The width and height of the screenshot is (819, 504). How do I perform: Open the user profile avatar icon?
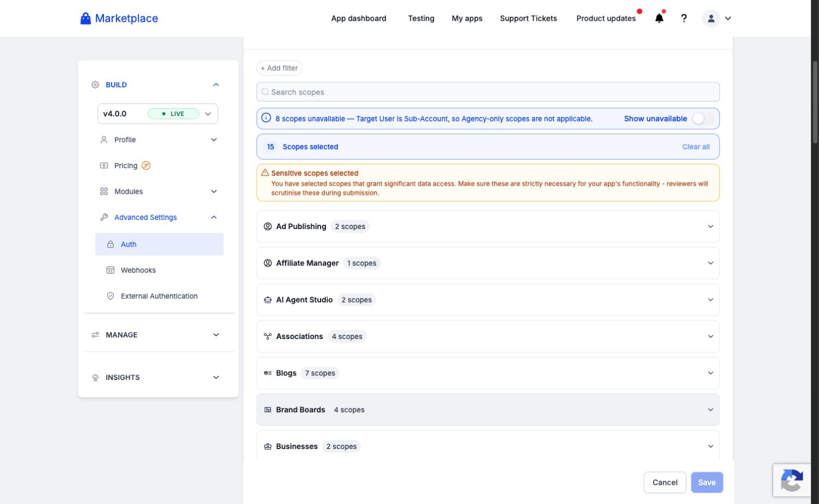[711, 19]
